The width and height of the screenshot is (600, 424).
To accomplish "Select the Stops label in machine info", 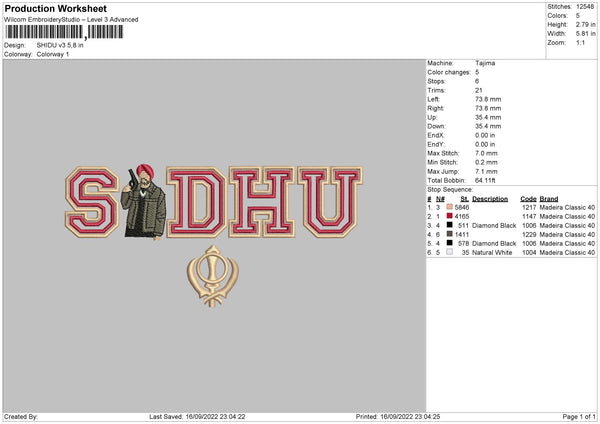I will [437, 81].
